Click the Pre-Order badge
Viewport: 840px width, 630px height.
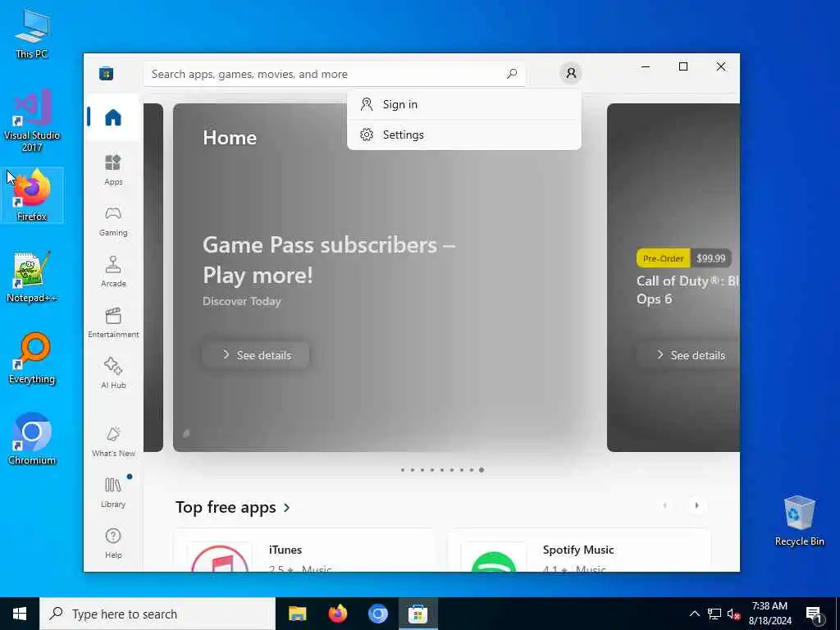(663, 258)
